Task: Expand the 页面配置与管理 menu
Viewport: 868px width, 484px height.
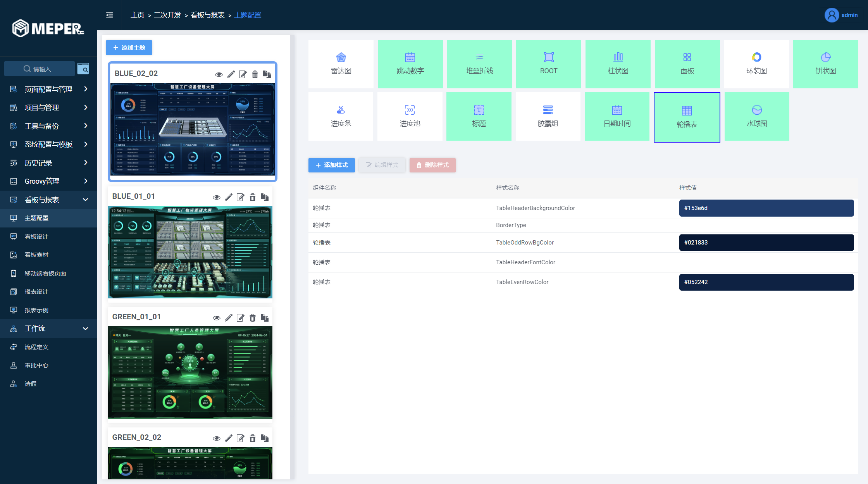Action: 48,89
